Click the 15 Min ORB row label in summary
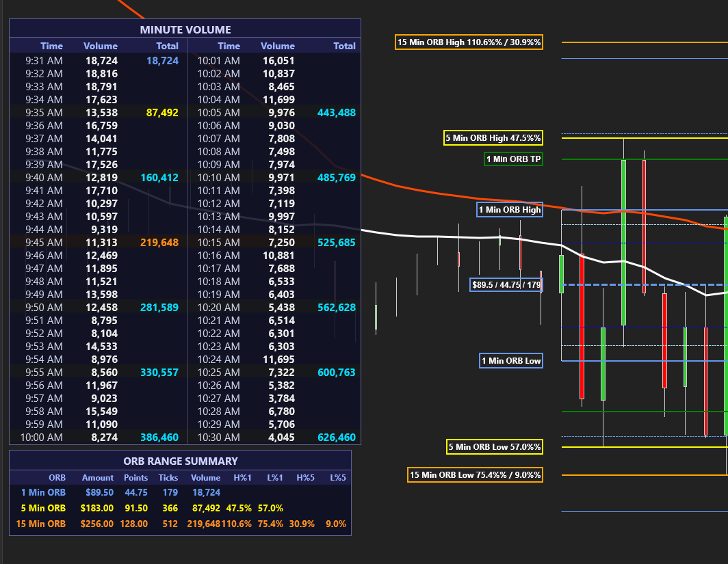The height and width of the screenshot is (564, 728). [41, 524]
